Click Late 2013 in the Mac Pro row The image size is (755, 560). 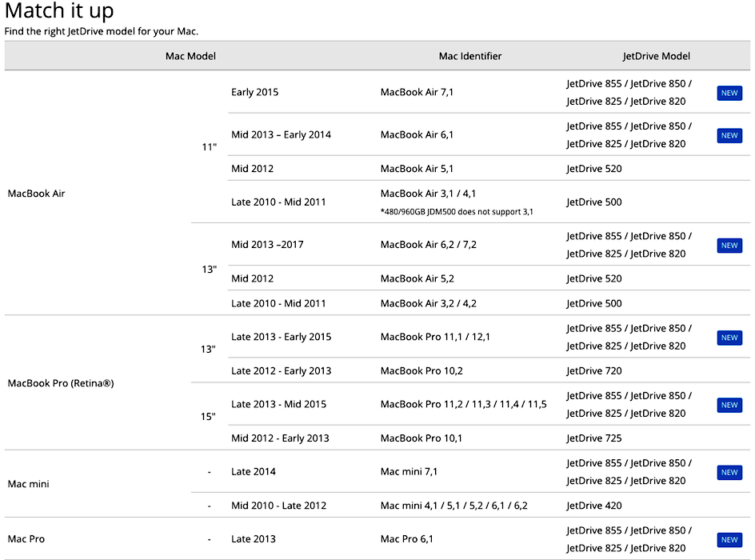tap(254, 539)
